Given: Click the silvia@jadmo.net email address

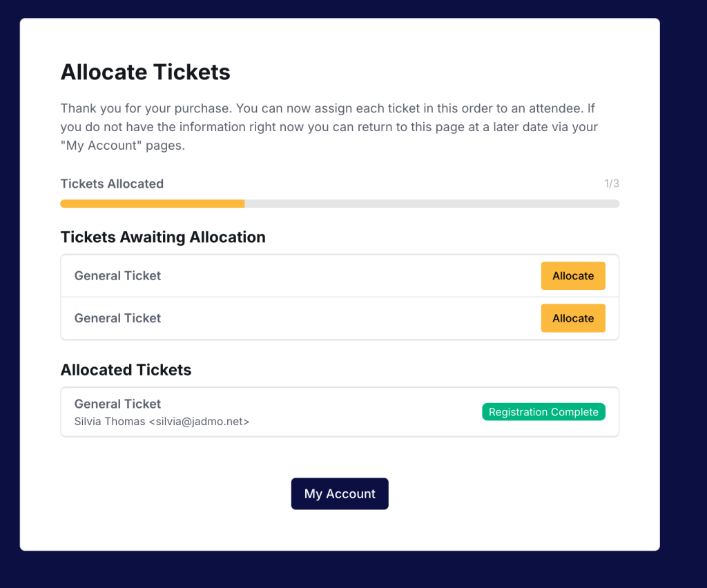Looking at the screenshot, I should 199,421.
